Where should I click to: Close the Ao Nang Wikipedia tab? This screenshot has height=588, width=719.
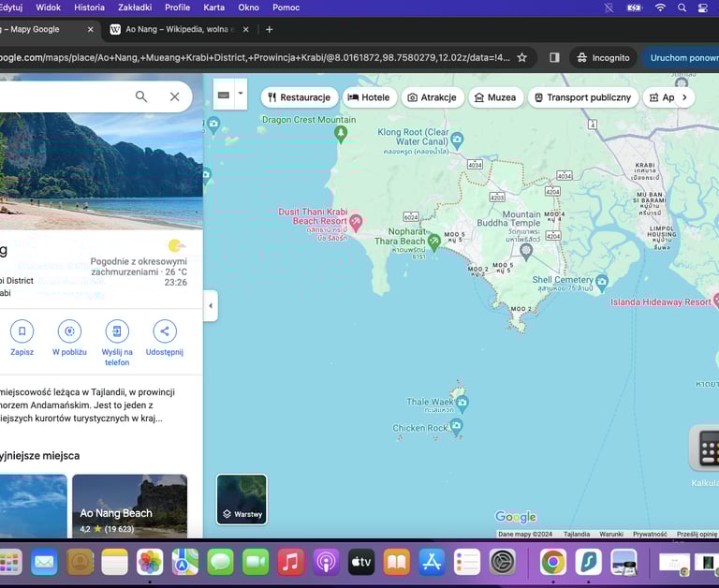pyautogui.click(x=246, y=29)
